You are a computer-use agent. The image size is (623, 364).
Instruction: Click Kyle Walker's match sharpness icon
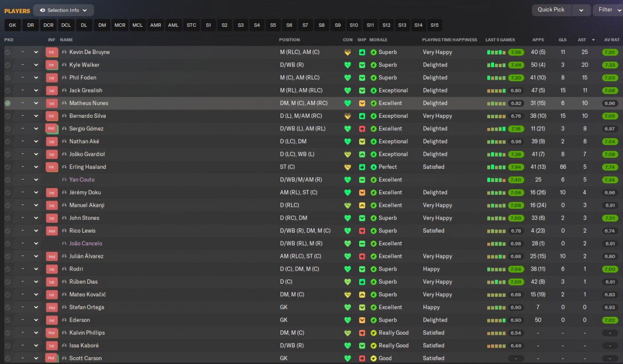(x=362, y=65)
